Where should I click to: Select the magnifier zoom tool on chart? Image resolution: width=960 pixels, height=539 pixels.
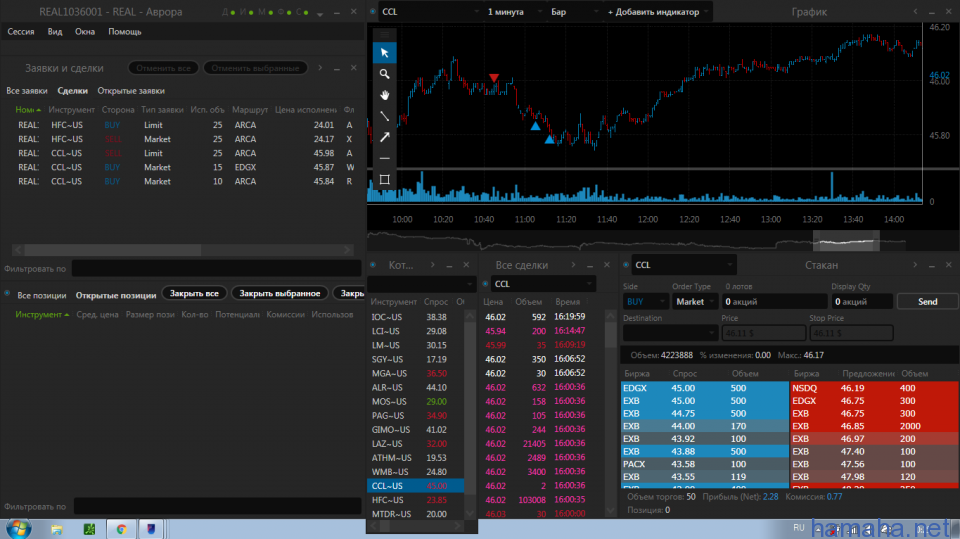click(384, 74)
